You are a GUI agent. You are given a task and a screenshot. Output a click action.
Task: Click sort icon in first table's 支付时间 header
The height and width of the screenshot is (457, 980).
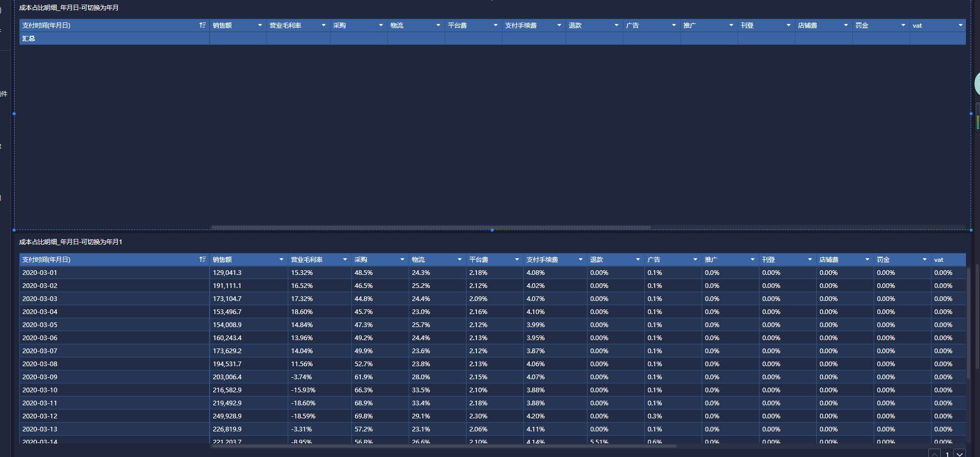(202, 25)
